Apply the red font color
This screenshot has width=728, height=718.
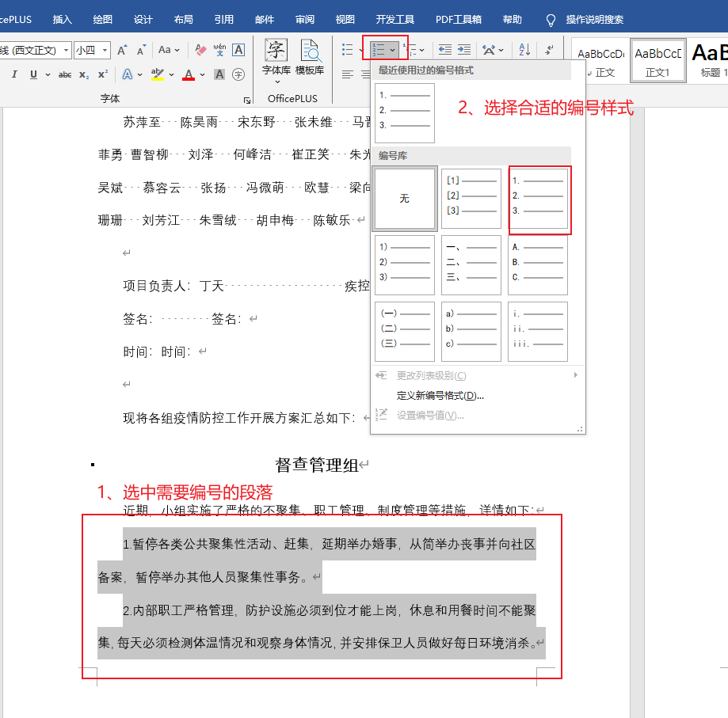click(x=189, y=74)
